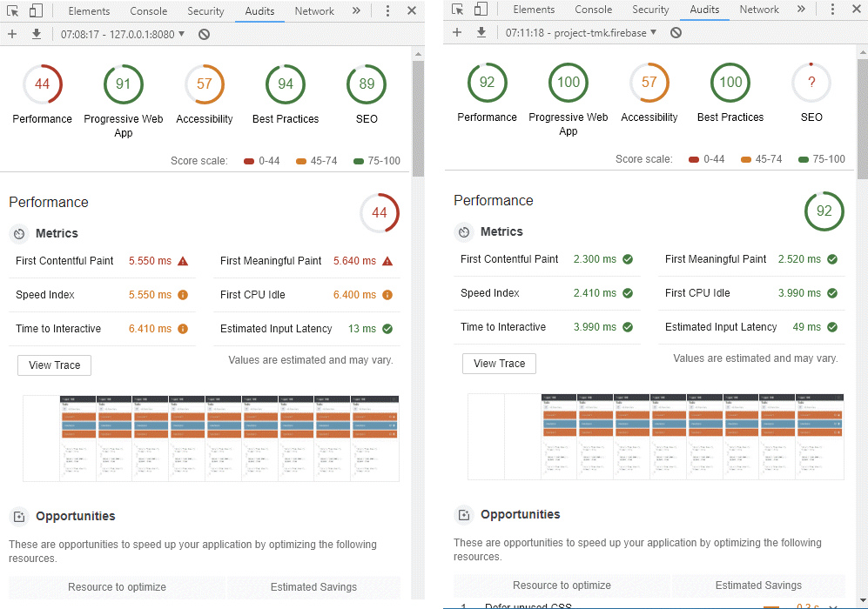
Task: Click the plus icon to start a new audit in left panel
Action: click(x=12, y=35)
